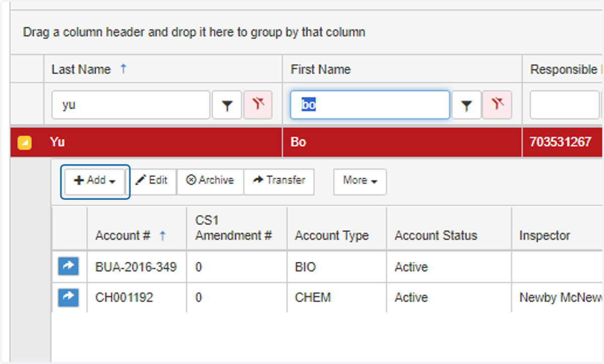604x364 pixels.
Task: Click Active status in BUA-2016-349 row
Action: tap(449, 267)
